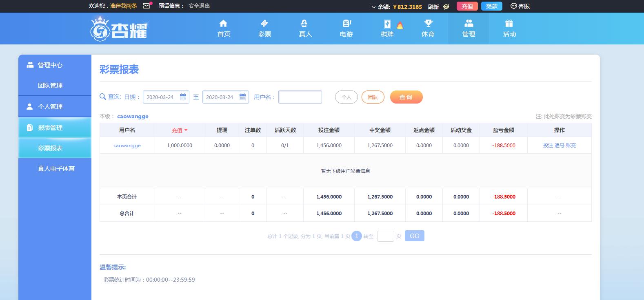Toggle balance visibility eye icon
This screenshot has height=300, width=644.
tap(446, 7)
